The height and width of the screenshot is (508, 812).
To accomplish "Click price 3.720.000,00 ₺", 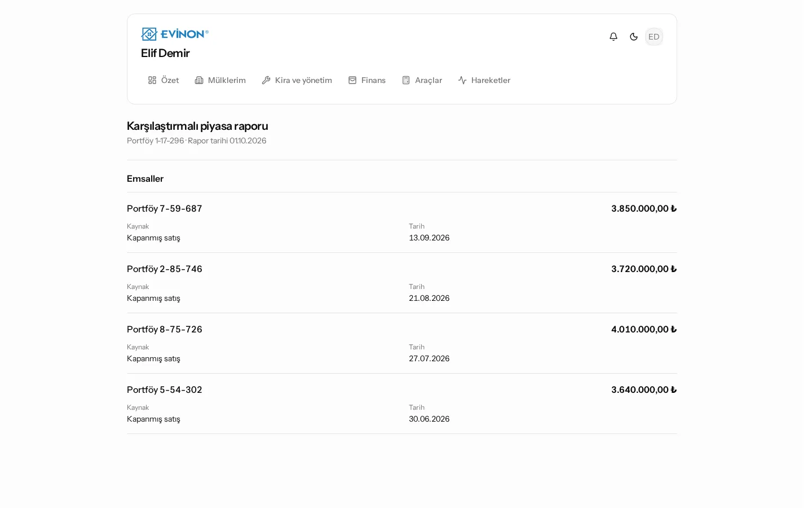I will coord(644,269).
